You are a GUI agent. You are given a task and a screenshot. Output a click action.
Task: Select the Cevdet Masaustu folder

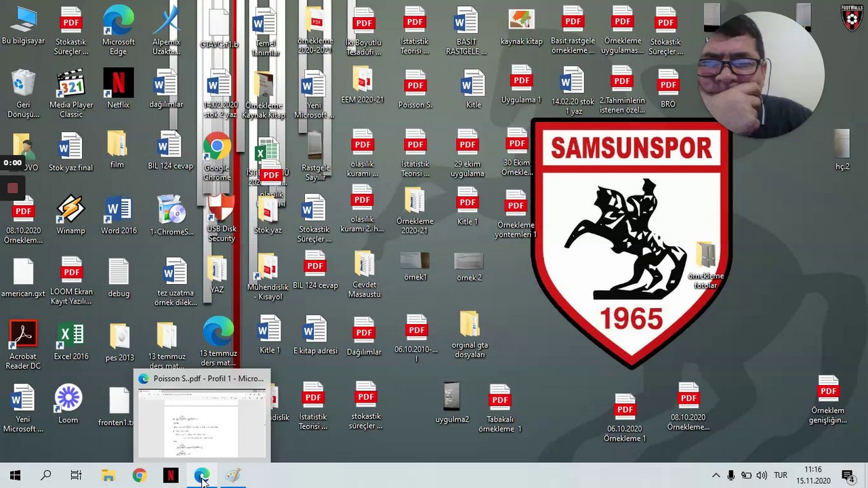click(365, 274)
